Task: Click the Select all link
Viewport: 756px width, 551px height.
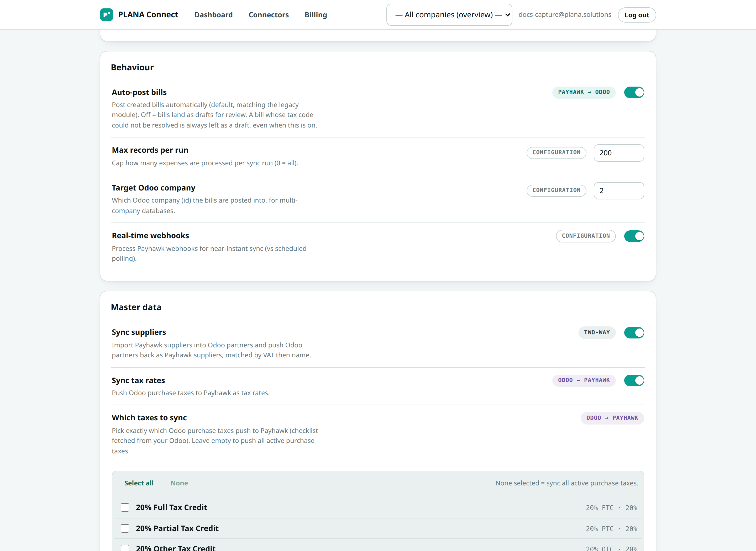Action: pos(139,483)
